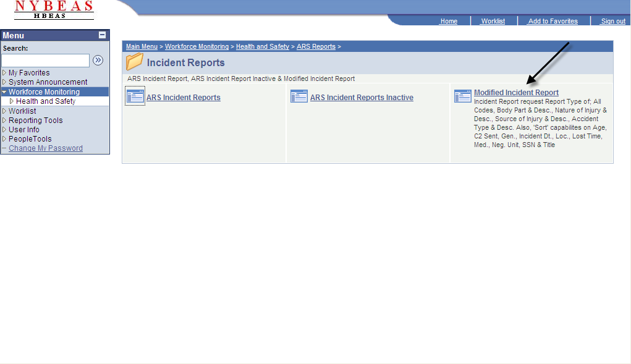Click Health and Safety breadcrumb
Image resolution: width=631 pixels, height=364 pixels.
click(x=263, y=46)
